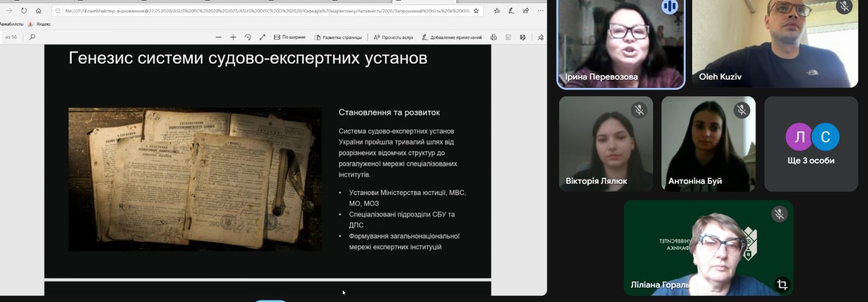Click the crop icon on Ліліана's tile
868x302 pixels.
point(782,284)
